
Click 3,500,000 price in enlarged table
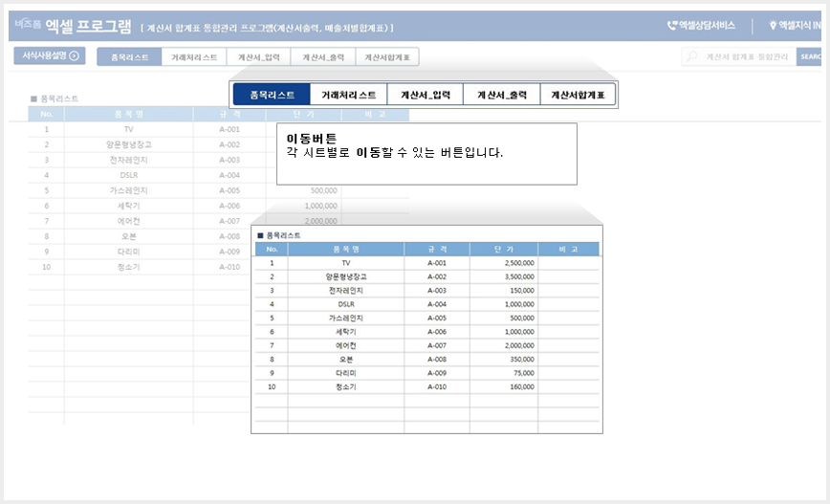[x=519, y=277]
